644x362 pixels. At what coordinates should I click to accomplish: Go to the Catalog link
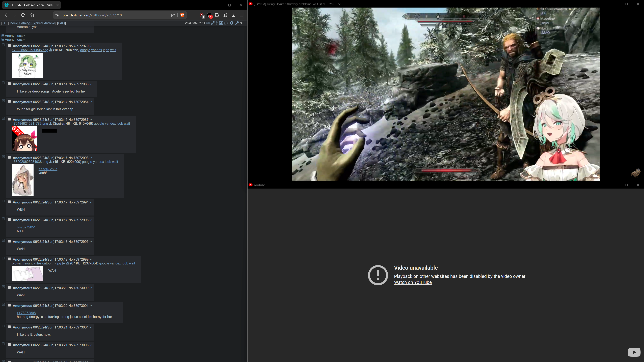24,23
